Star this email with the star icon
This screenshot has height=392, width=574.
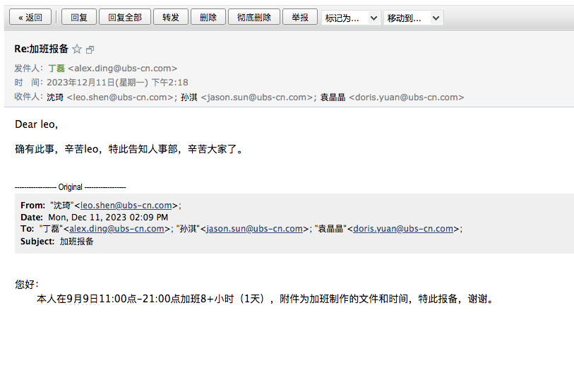point(77,49)
